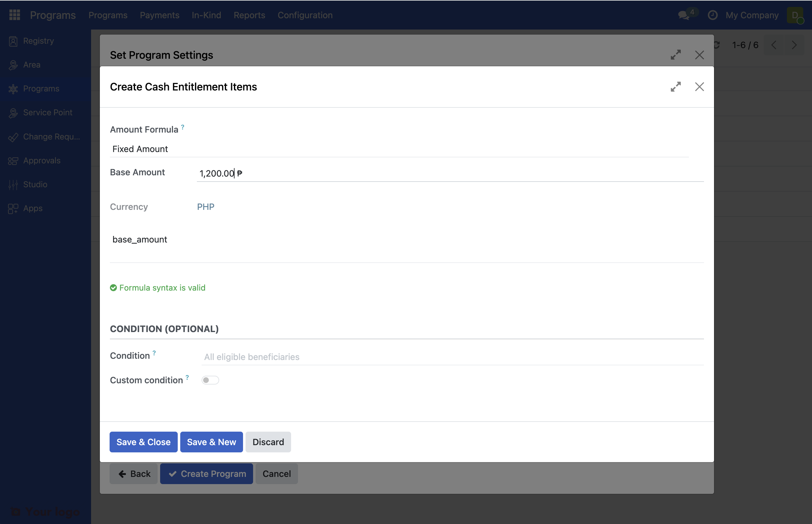The height and width of the screenshot is (524, 812).
Task: Switch to the Payments menu
Action: (x=160, y=15)
